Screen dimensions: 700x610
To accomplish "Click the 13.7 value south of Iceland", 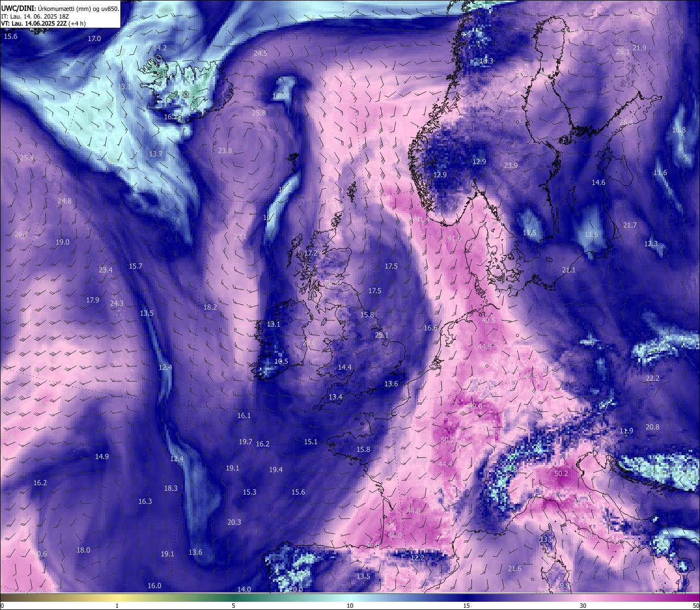I will click(156, 154).
